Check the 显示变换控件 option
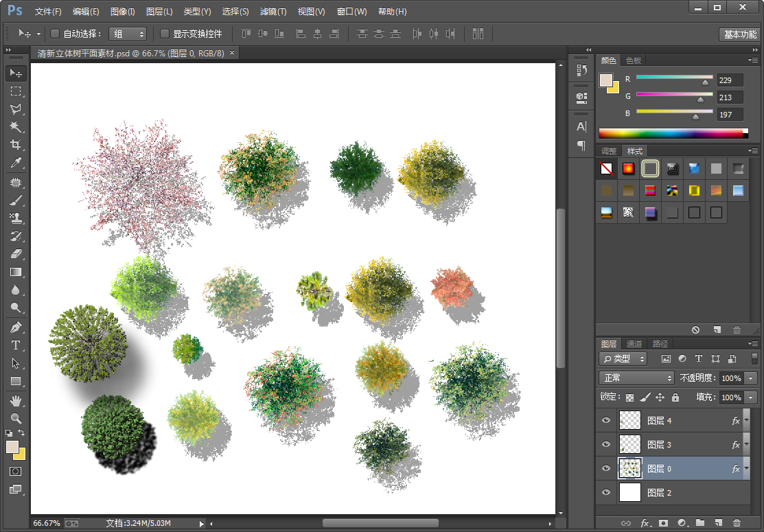Viewport: 764px width, 532px height. click(x=165, y=34)
